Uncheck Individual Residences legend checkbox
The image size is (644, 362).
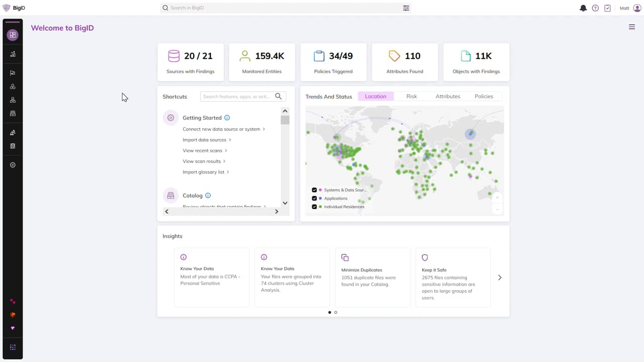pos(314,207)
